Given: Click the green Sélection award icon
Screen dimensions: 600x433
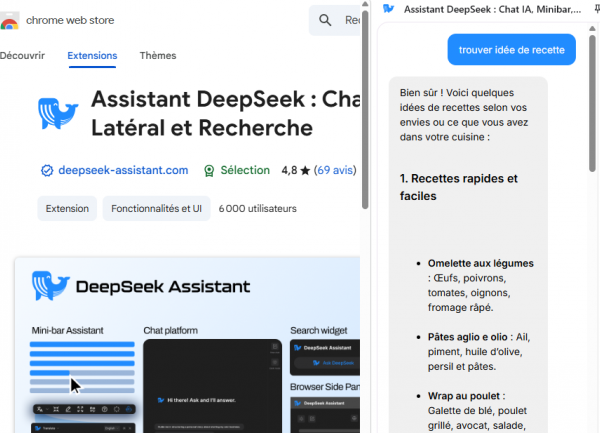Looking at the screenshot, I should tap(209, 171).
